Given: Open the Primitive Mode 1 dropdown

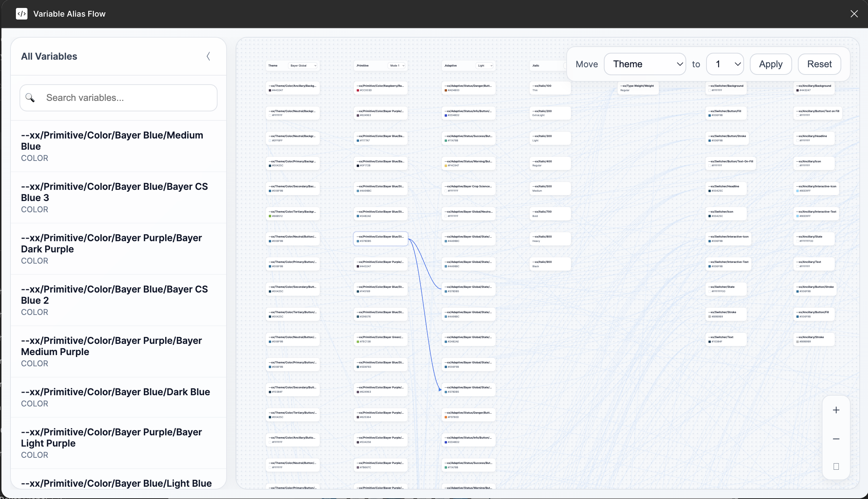Looking at the screenshot, I should coord(397,65).
